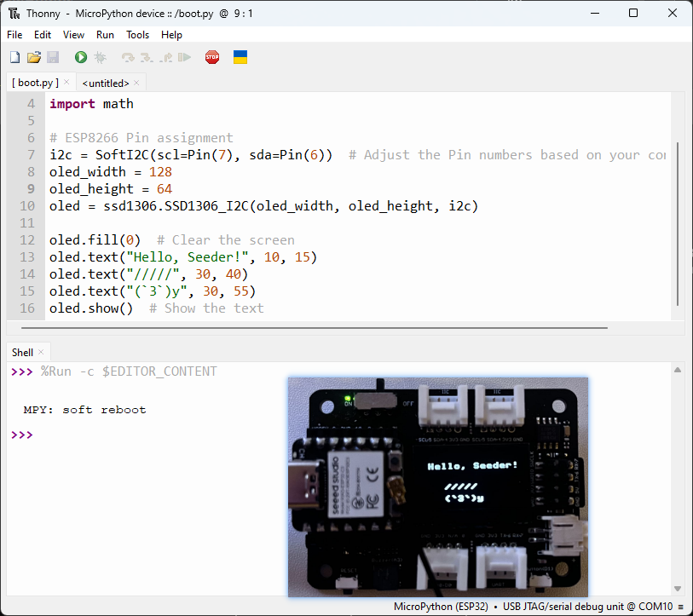693x616 pixels.
Task: Click the Shell scroll up arrow
Action: [678, 370]
